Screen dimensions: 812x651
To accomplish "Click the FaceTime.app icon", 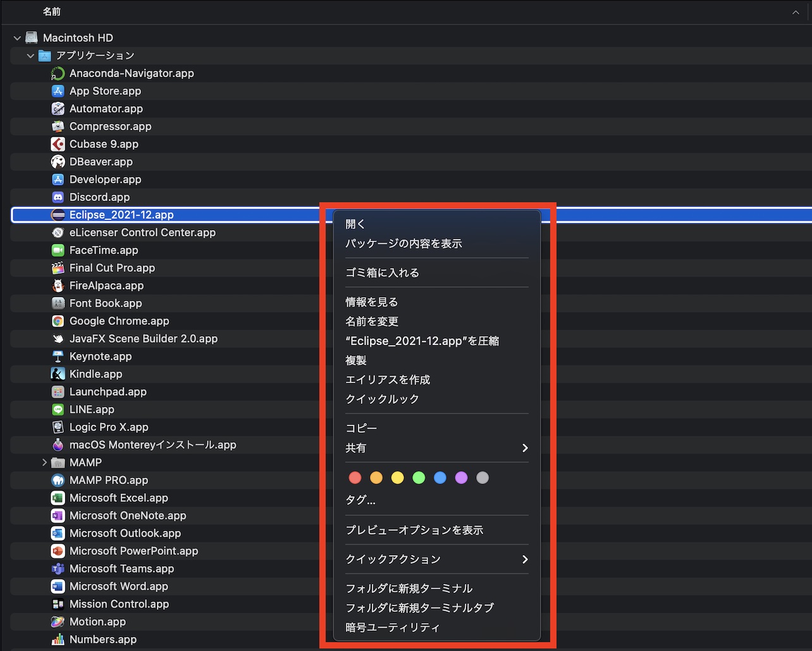I will pyautogui.click(x=58, y=250).
